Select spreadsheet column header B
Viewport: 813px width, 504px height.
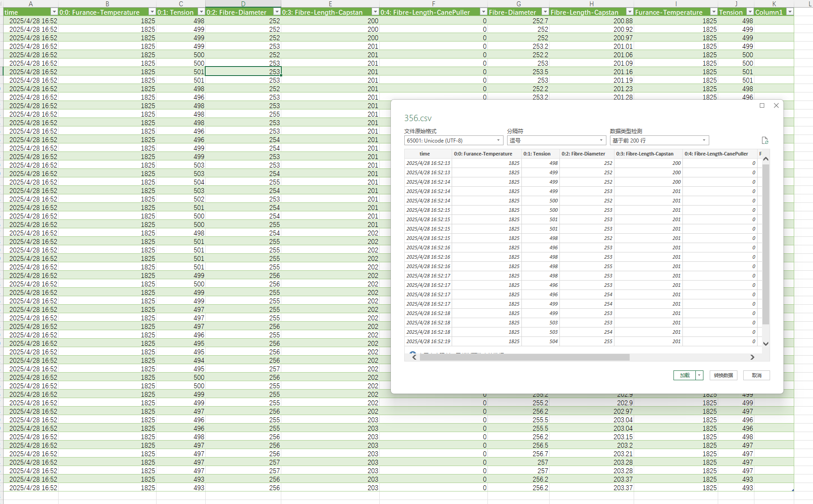click(107, 4)
